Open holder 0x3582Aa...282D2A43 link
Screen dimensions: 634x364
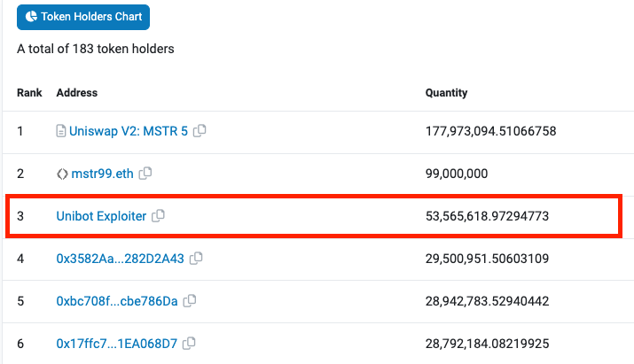120,259
